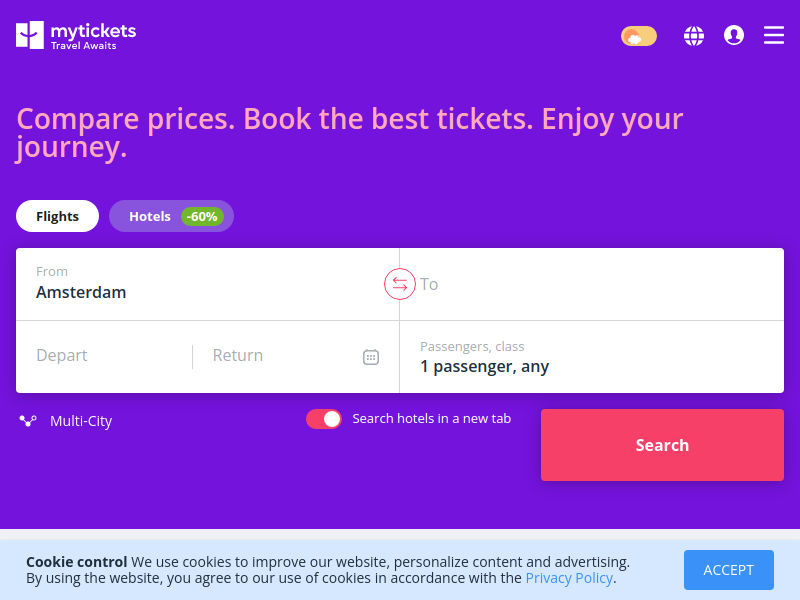
Task: Click the mytickets logo icon
Action: (x=30, y=35)
